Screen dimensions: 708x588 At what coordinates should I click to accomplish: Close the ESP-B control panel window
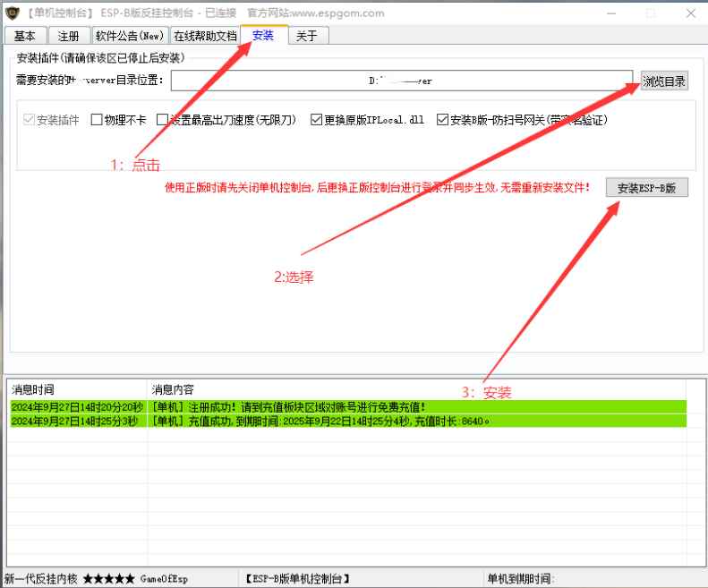tap(691, 13)
